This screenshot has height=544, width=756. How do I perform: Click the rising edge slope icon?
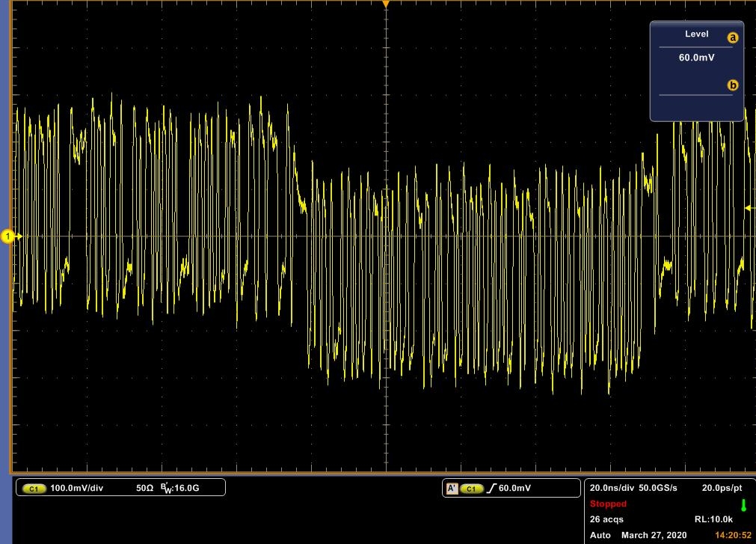[x=491, y=489]
